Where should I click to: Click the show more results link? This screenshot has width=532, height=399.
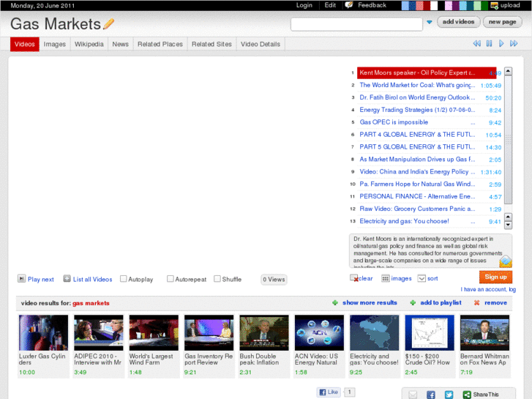click(x=370, y=302)
